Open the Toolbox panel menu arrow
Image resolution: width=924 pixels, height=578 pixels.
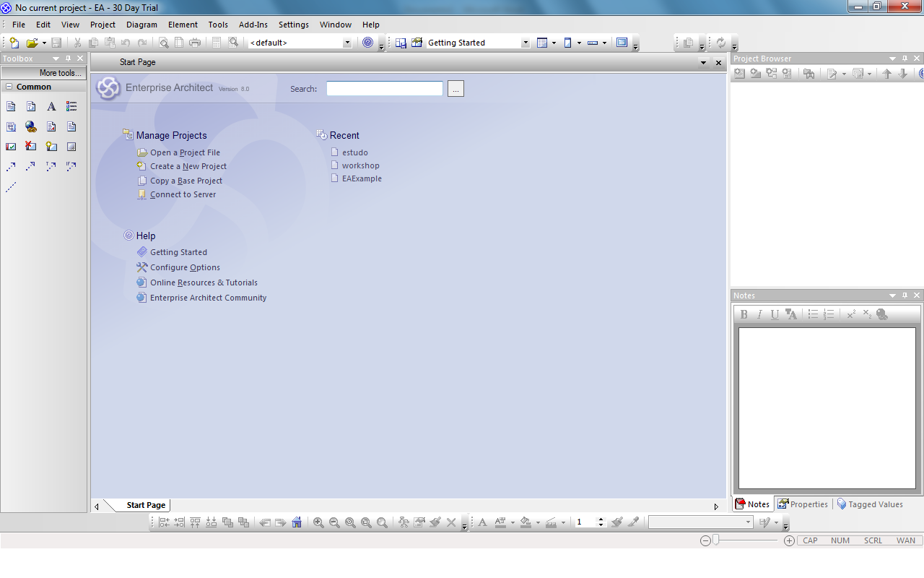coord(56,59)
